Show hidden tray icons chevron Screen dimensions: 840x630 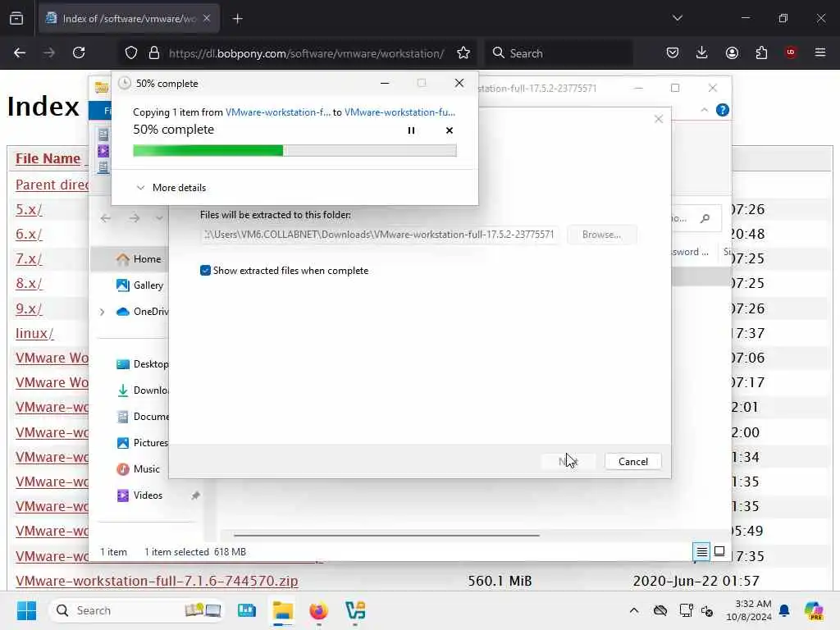634,610
